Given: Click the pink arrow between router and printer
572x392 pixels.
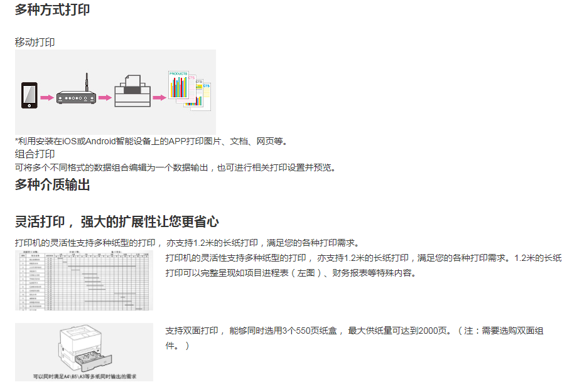Looking at the screenshot, I should 105,98.
